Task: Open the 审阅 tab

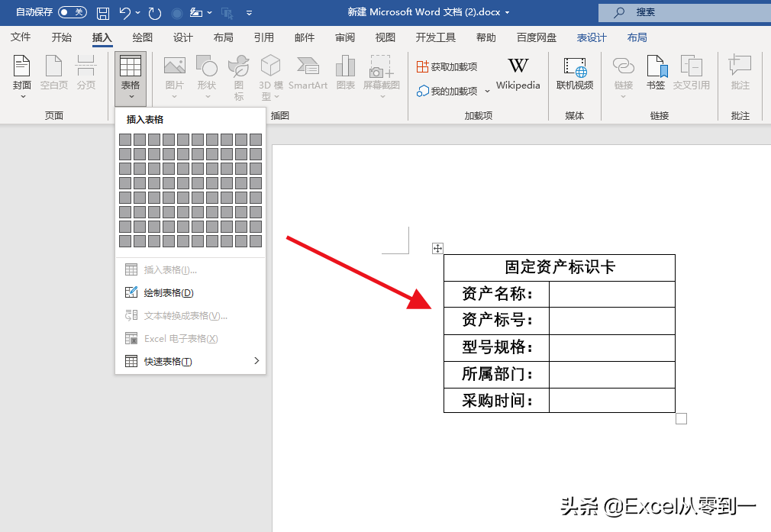Action: tap(345, 37)
